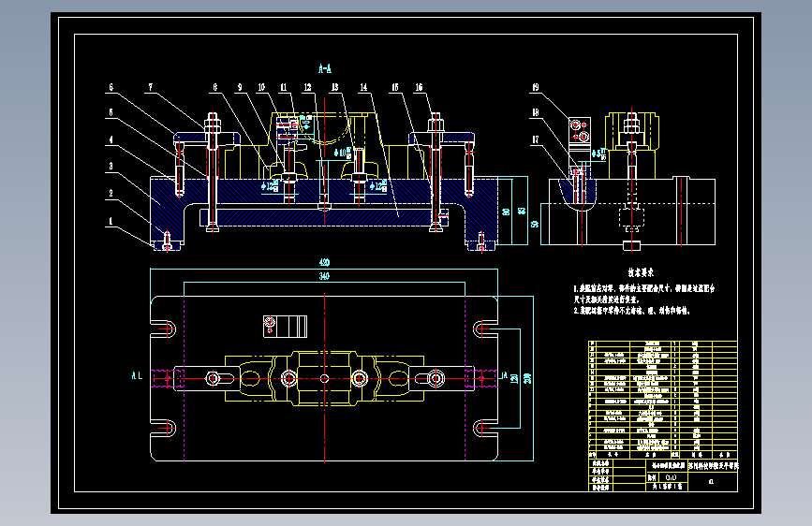This screenshot has height=526, width=812.
Task: Select part balloon number 11
Action: coord(283,87)
